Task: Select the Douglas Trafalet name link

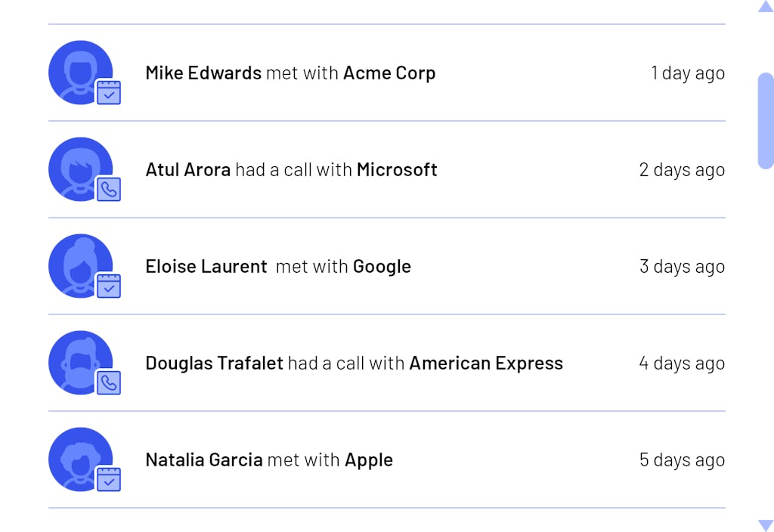Action: pyautogui.click(x=214, y=363)
